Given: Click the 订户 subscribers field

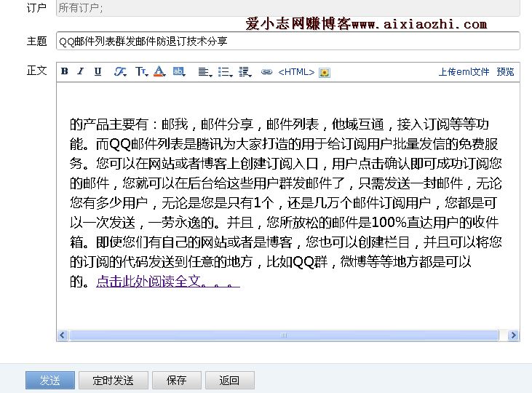Looking at the screenshot, I should (287, 8).
